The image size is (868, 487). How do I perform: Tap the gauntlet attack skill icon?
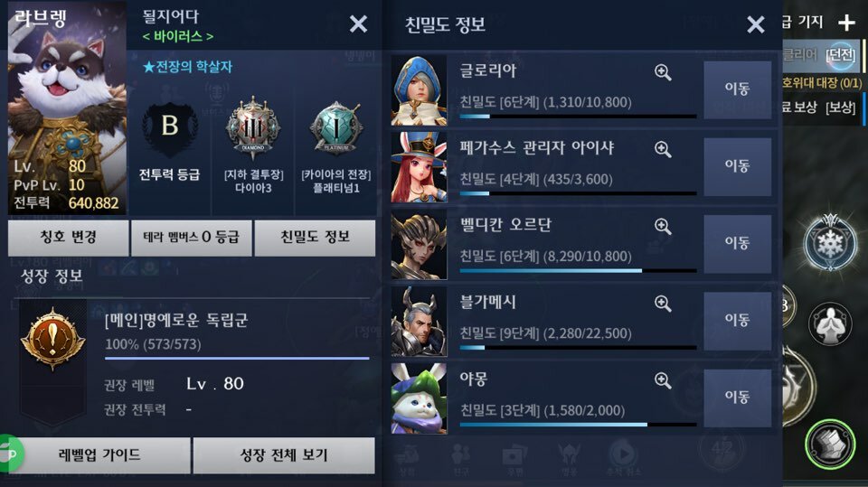click(830, 445)
